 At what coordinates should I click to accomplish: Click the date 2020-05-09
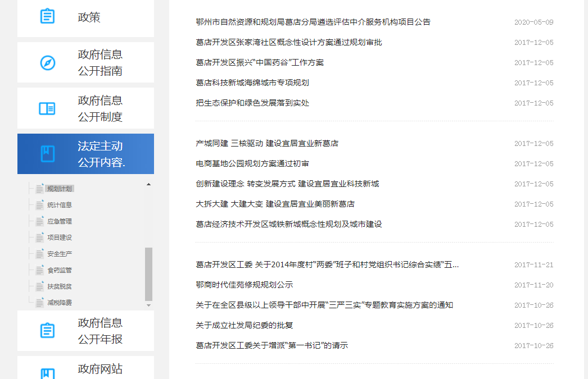coord(533,22)
